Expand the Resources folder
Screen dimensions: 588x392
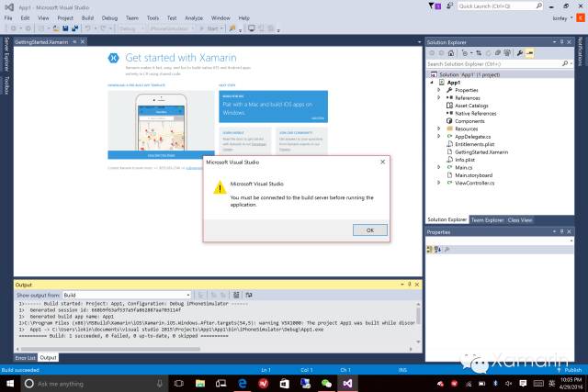click(438, 129)
